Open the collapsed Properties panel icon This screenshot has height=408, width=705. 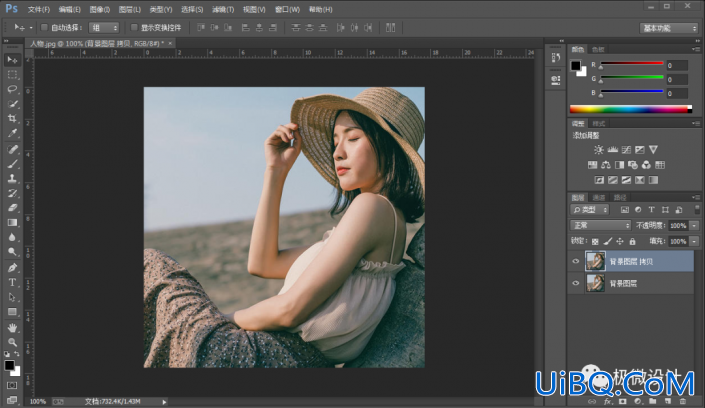(556, 81)
